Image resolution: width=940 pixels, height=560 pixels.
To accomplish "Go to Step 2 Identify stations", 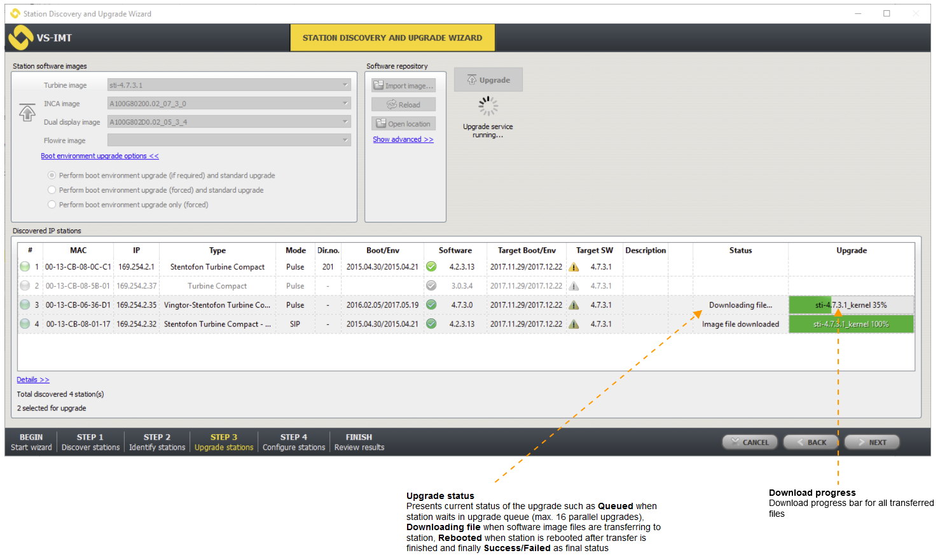I will (x=157, y=442).
